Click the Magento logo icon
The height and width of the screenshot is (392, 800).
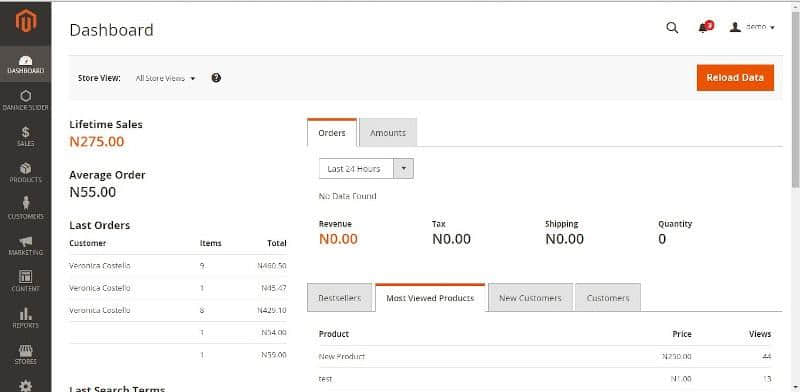[x=26, y=21]
